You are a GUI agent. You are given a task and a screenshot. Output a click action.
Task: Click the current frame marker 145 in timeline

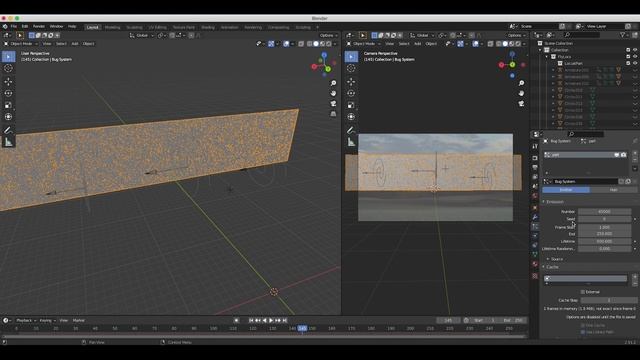click(x=302, y=328)
